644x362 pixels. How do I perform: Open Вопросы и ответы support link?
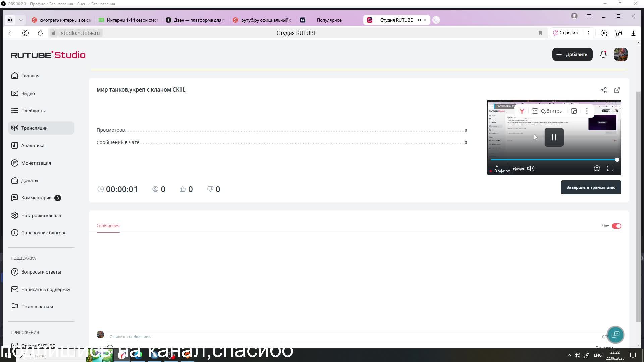tap(41, 272)
